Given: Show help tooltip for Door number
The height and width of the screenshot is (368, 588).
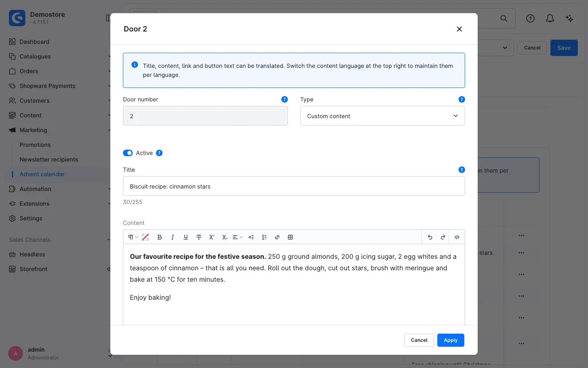Looking at the screenshot, I should 285,99.
